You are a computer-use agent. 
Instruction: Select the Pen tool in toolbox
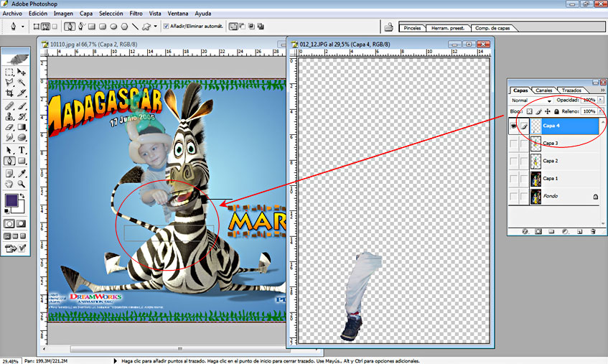point(9,161)
